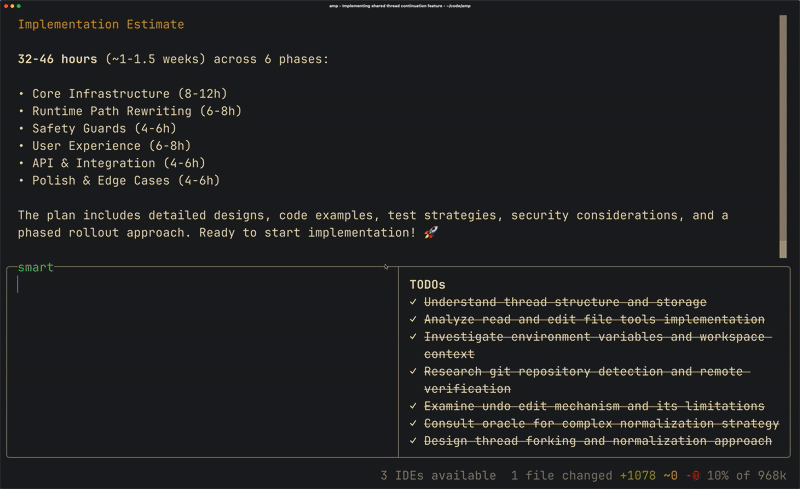
Task: Click the rocket emoji after 'Ready to start implementation!'
Action: coord(431,233)
